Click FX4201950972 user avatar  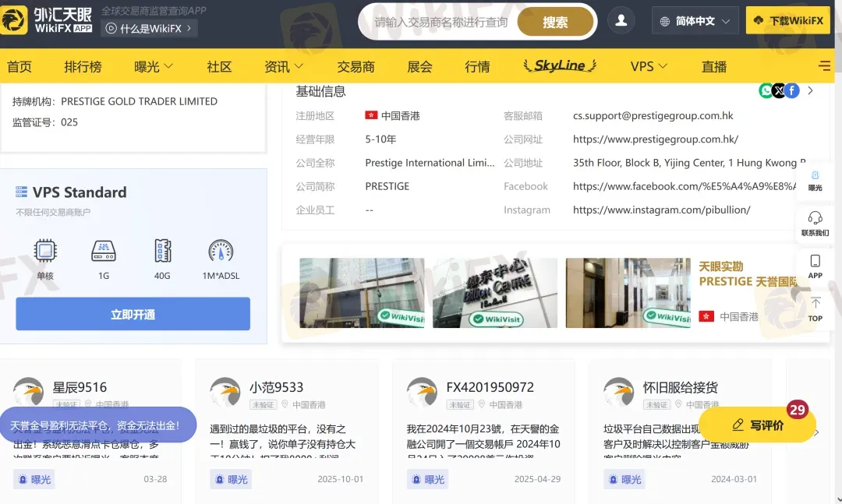click(x=422, y=393)
